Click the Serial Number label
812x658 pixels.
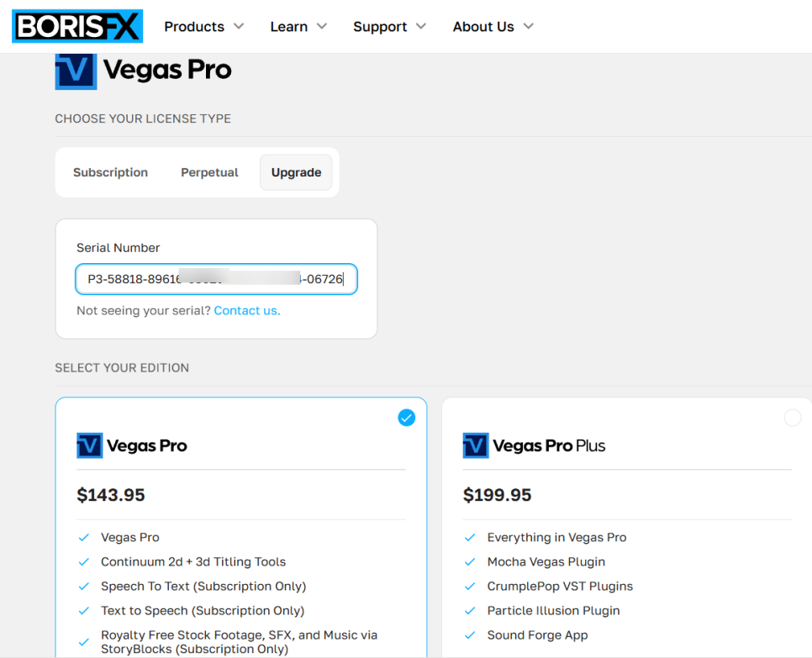point(118,247)
